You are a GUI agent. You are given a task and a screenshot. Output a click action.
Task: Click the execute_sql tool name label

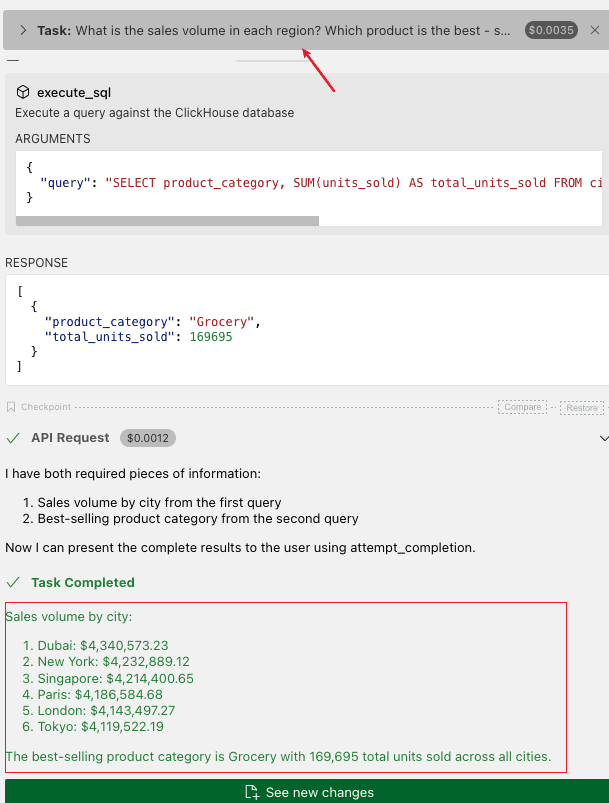(74, 93)
